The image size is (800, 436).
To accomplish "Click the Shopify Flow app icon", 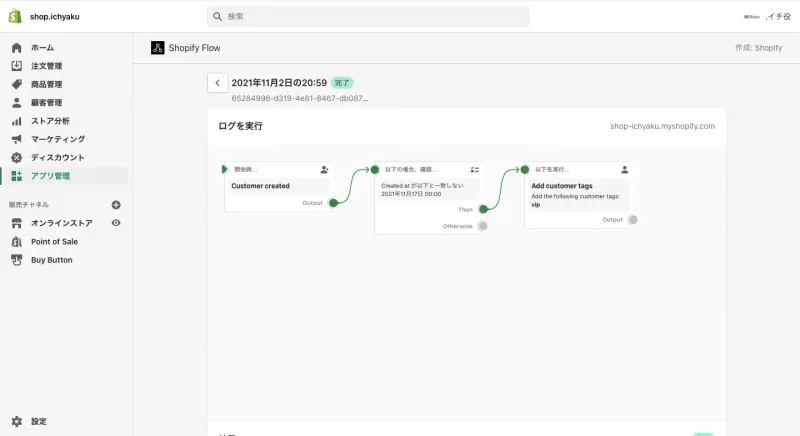I will tap(158, 48).
